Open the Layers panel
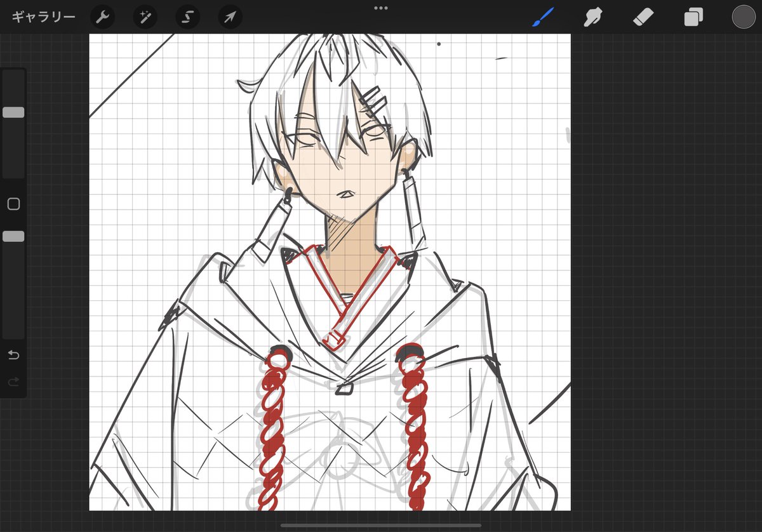 pos(693,17)
